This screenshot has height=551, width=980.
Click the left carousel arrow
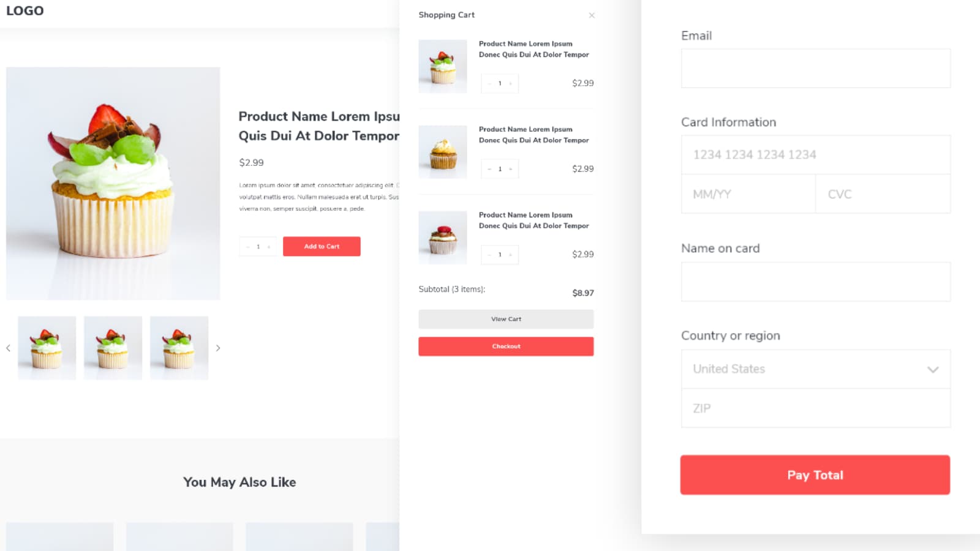click(x=8, y=348)
